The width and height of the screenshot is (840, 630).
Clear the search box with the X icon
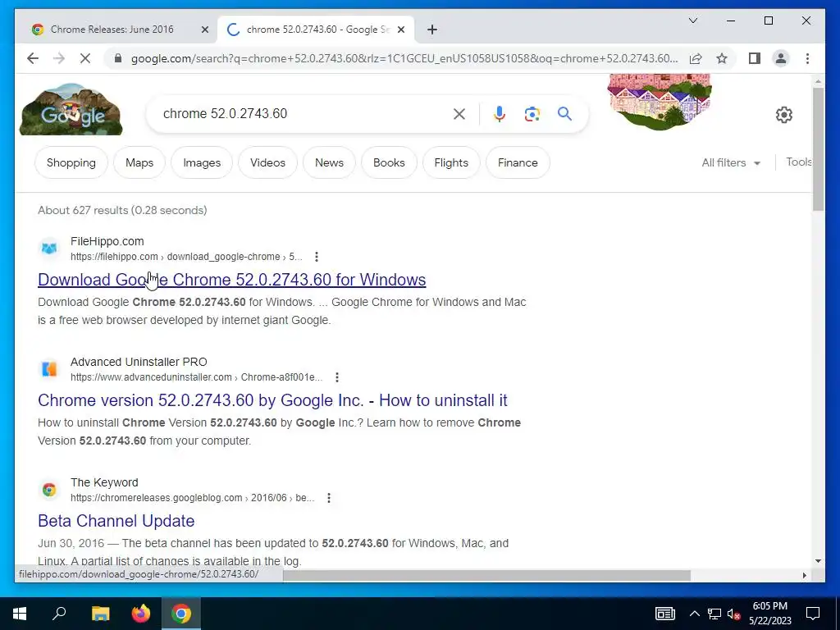coord(459,113)
